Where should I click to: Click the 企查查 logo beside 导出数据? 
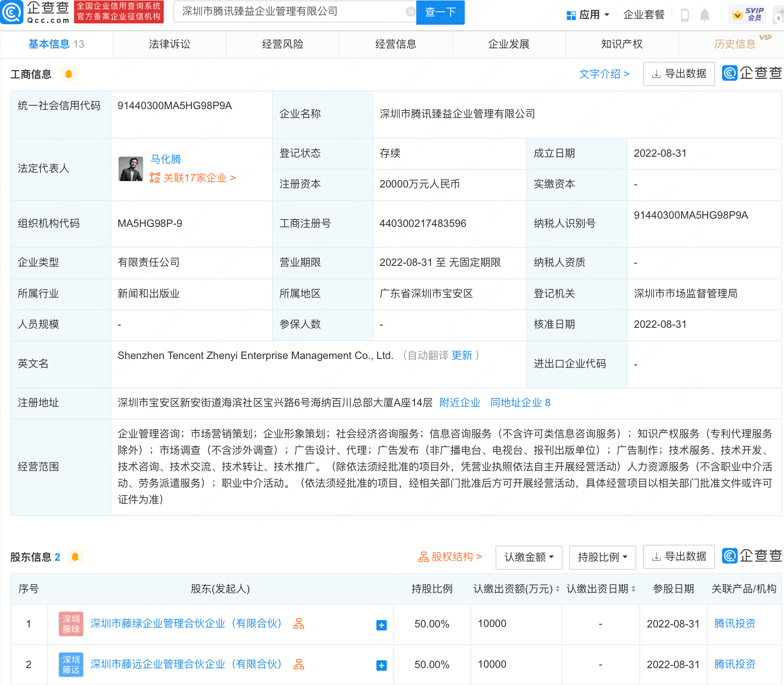[752, 73]
